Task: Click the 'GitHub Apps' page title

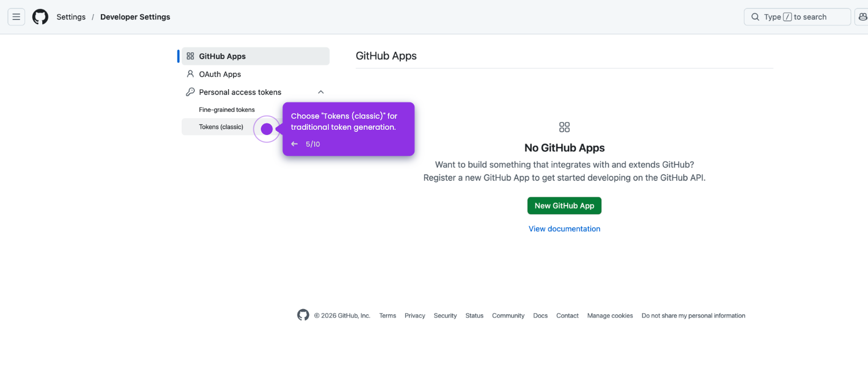Action: [386, 56]
